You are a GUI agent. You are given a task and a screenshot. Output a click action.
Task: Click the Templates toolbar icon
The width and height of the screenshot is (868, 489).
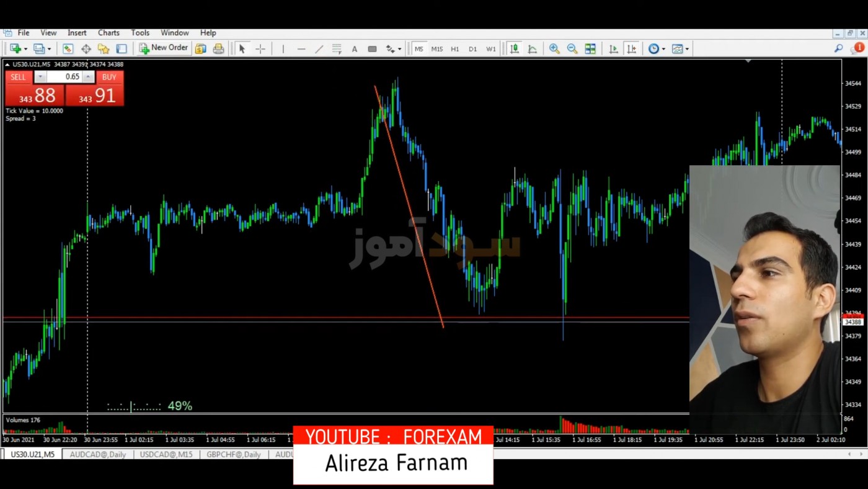pos(678,48)
